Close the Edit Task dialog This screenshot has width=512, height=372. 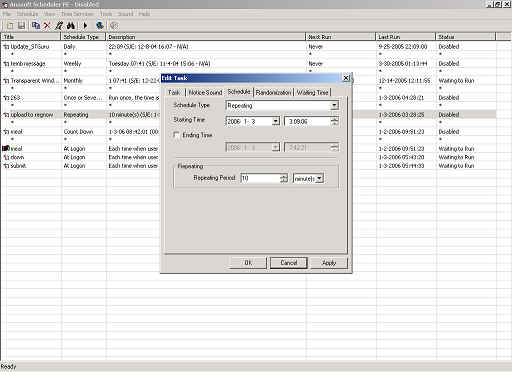point(346,78)
